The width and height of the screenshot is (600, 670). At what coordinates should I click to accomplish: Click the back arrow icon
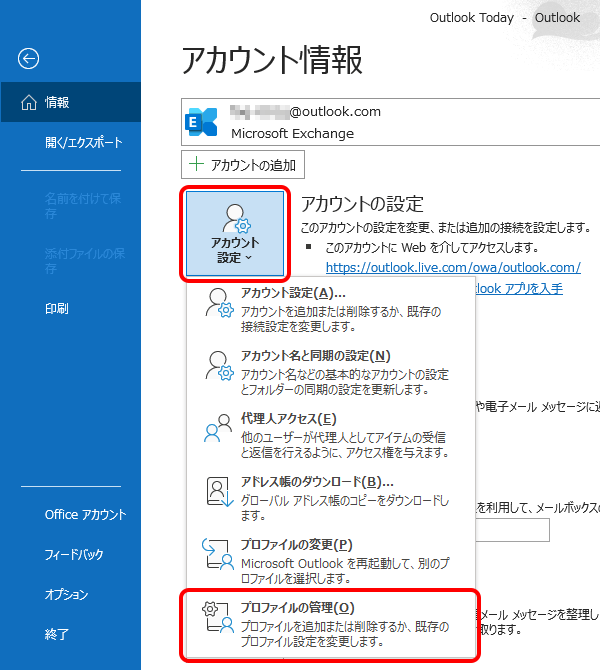tap(29, 59)
